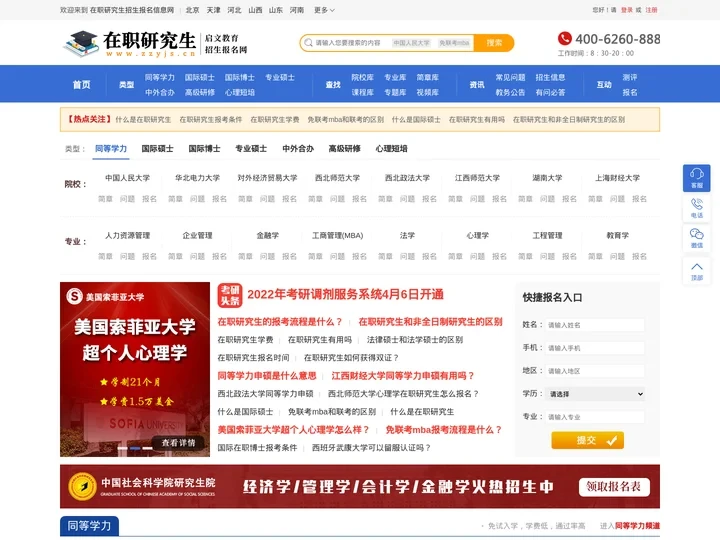The height and width of the screenshot is (540, 720).
Task: Open 常见问题 in the navigation bar
Action: 510,77
